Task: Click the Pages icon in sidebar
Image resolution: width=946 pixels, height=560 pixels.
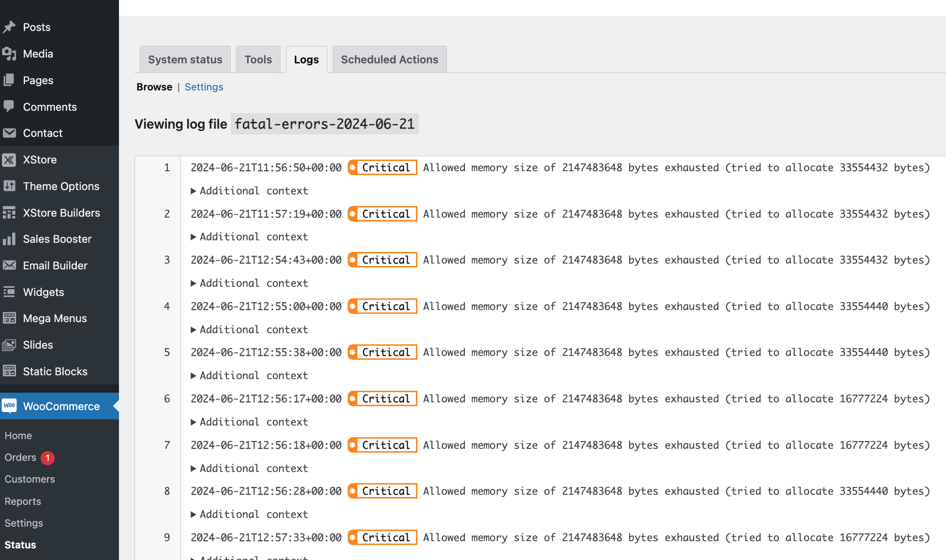Action: (9, 80)
